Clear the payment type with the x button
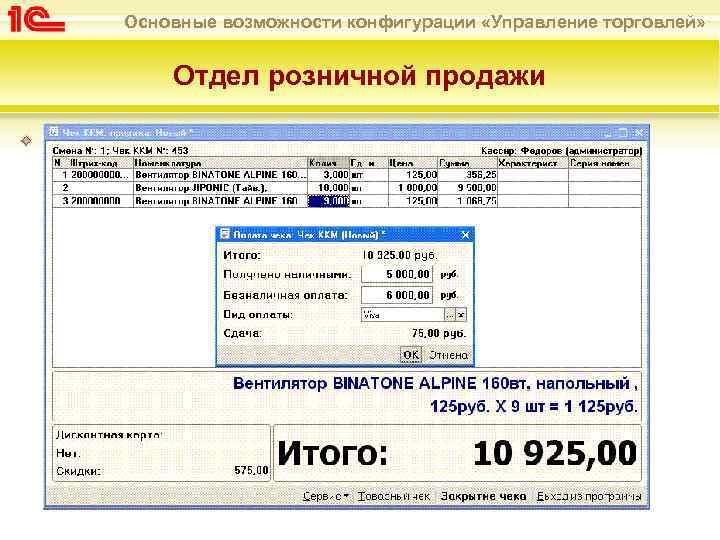This screenshot has height=540, width=720. coord(461,315)
